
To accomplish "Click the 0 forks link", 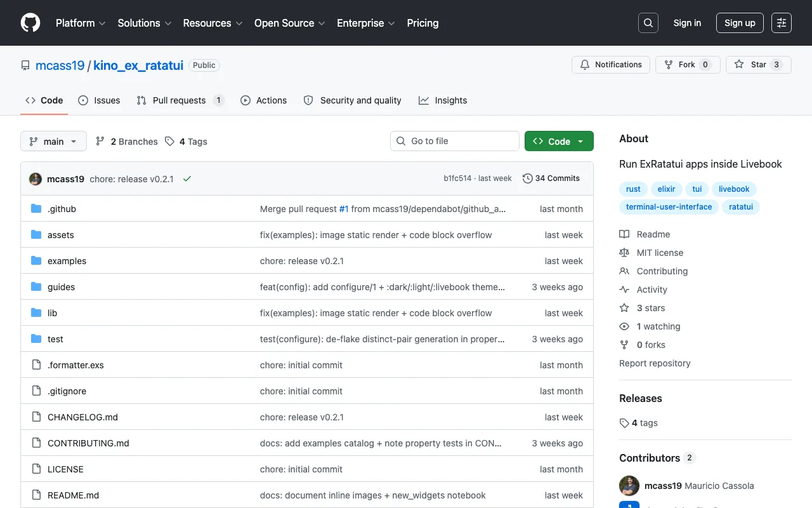I will point(651,345).
